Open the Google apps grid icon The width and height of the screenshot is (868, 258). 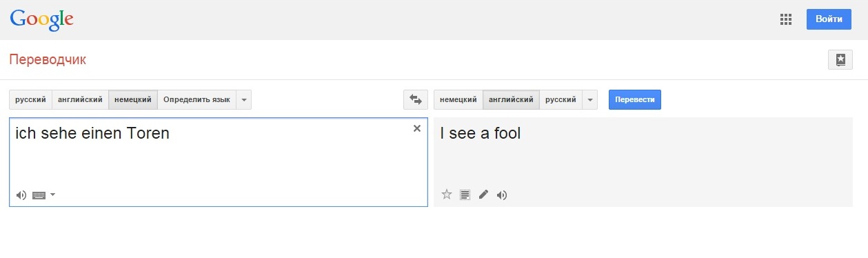tap(785, 19)
